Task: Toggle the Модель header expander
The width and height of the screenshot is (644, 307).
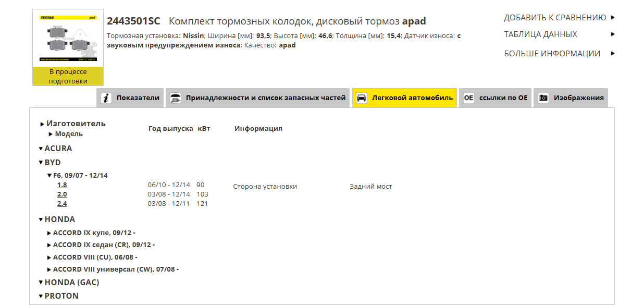Action: coord(51,134)
